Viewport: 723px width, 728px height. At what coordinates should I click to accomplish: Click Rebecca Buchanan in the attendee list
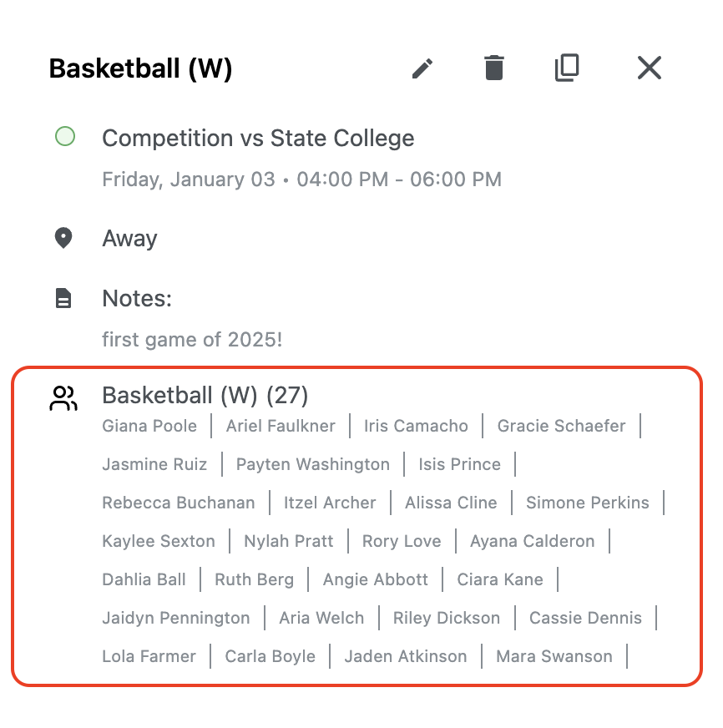pyautogui.click(x=179, y=503)
